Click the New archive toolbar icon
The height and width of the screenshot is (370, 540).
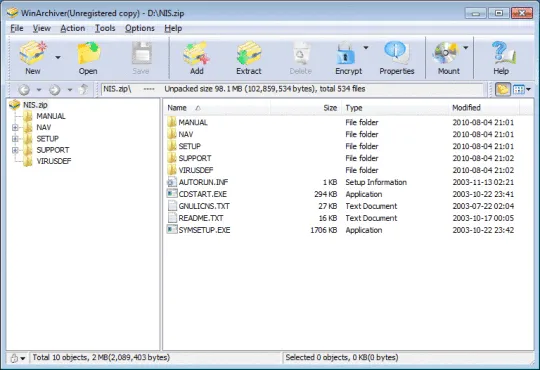(x=33, y=53)
